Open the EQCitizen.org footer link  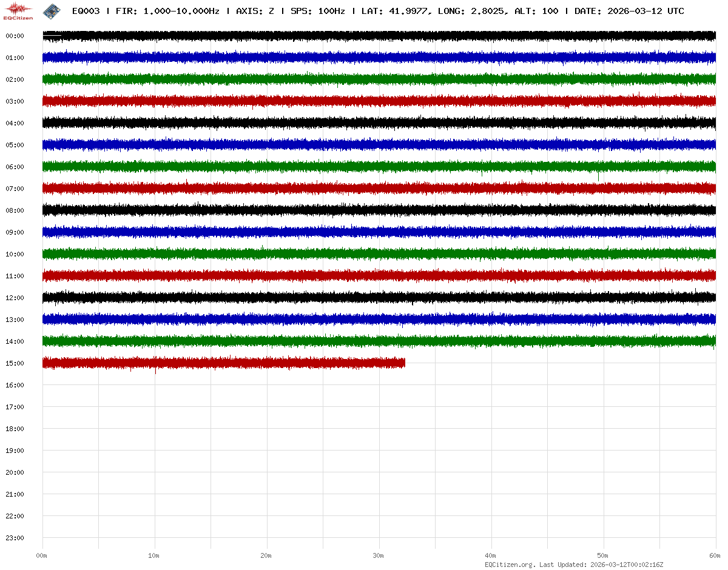(x=510, y=565)
